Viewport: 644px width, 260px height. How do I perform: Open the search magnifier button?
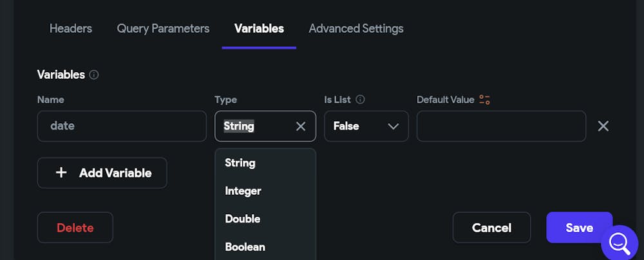[x=619, y=243]
